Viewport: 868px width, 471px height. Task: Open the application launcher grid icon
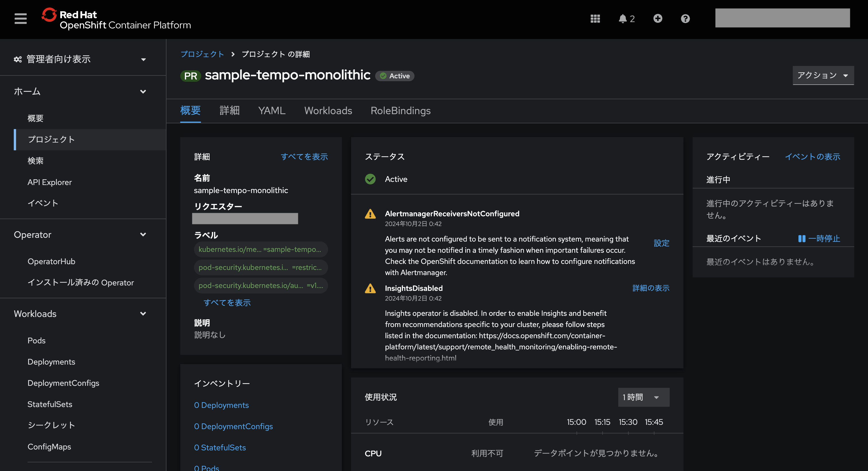pyautogui.click(x=595, y=19)
